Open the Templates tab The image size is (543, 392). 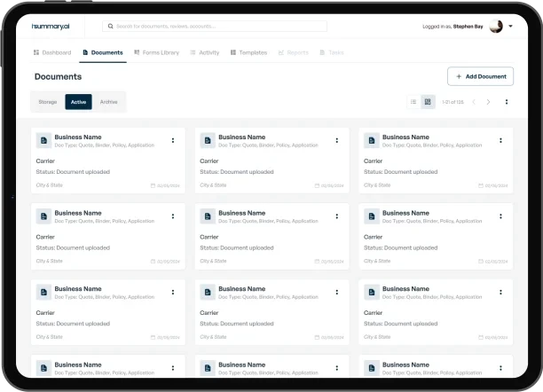[248, 52]
